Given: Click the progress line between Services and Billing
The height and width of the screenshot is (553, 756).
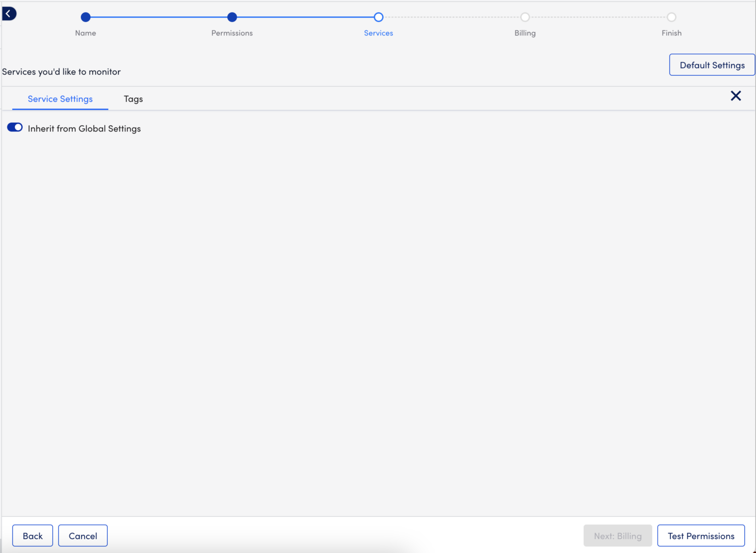Looking at the screenshot, I should point(451,17).
